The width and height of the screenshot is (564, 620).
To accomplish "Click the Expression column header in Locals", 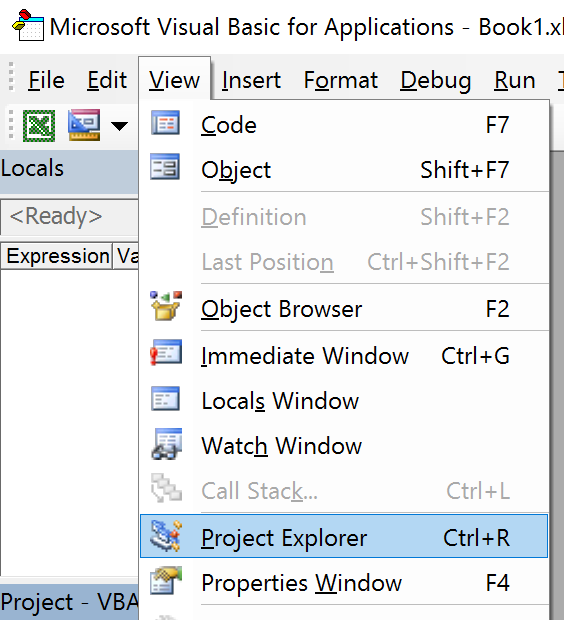I will pos(57,256).
